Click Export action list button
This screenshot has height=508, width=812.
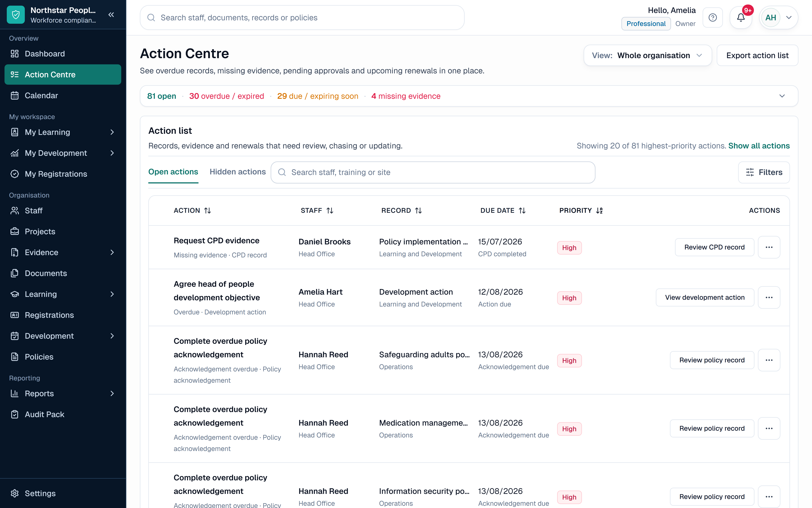pyautogui.click(x=757, y=55)
